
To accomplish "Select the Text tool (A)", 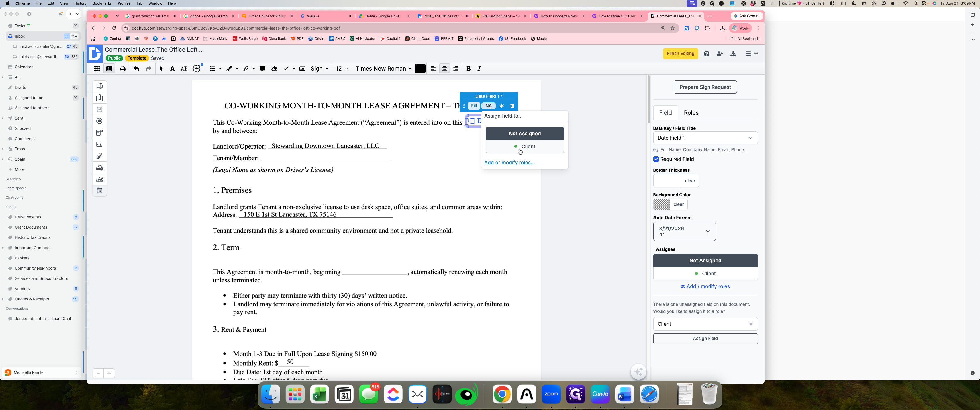I will 172,69.
